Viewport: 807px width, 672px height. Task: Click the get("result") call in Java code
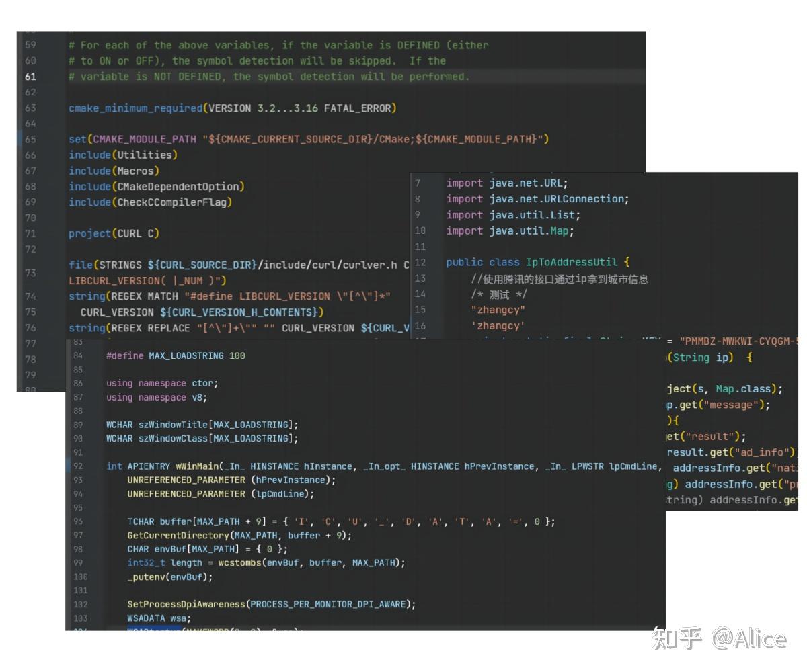[706, 437]
